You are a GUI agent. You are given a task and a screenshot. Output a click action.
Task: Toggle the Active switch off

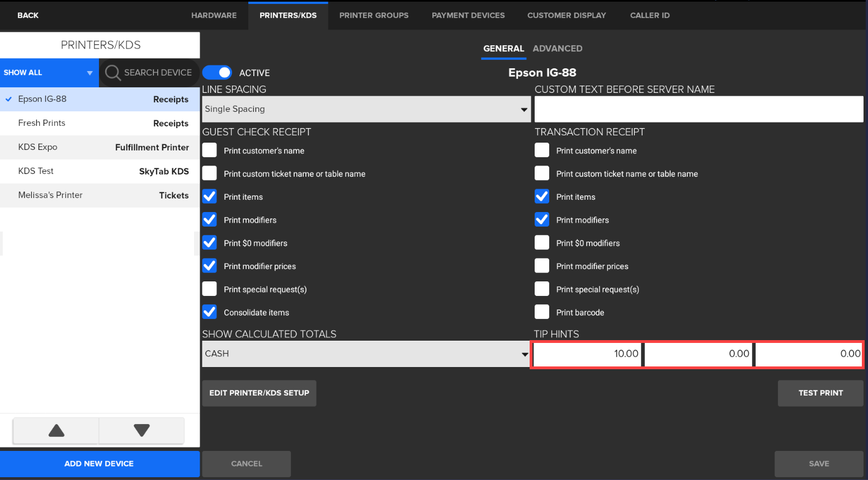pyautogui.click(x=217, y=73)
